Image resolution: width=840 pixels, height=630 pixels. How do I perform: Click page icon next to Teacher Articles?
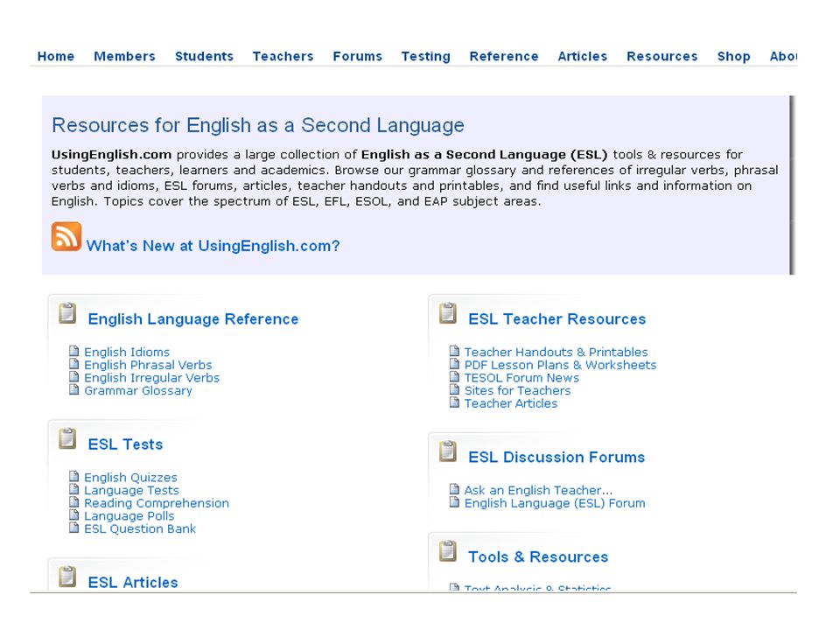pyautogui.click(x=454, y=402)
